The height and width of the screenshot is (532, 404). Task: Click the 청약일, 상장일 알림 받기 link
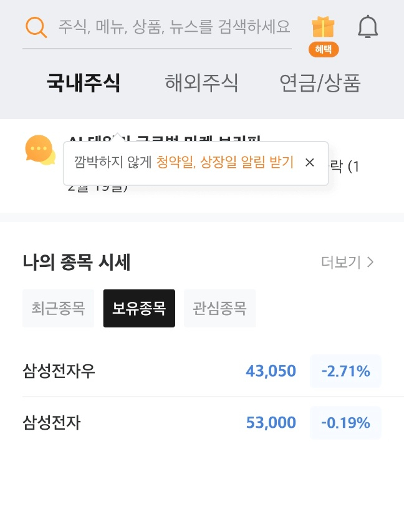(225, 163)
